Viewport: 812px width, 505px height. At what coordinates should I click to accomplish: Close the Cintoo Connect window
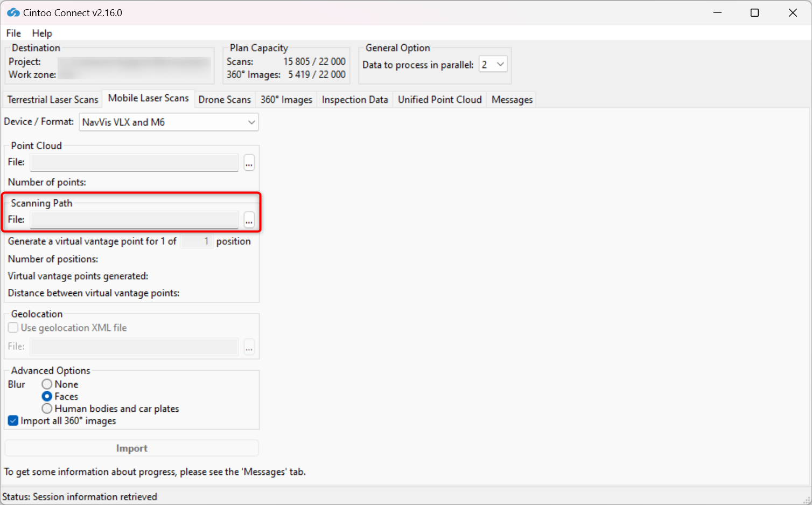(x=793, y=12)
